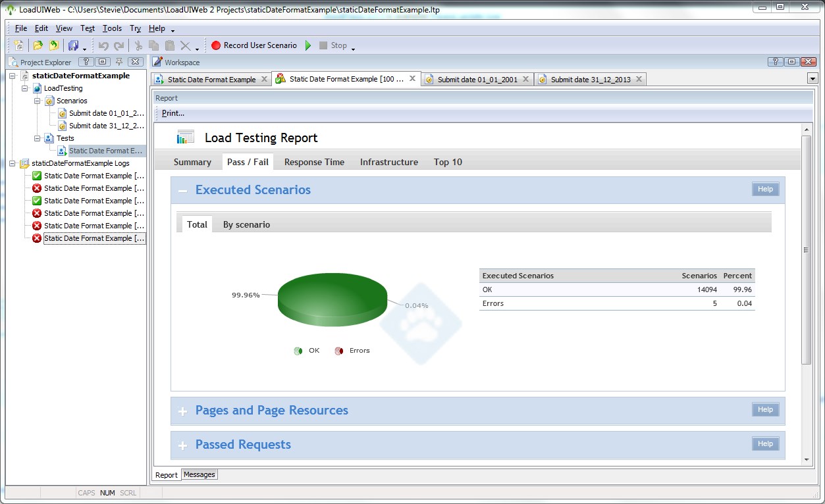Close the Submit date 31_12_2013 tab
Screen dimensions: 825x504
tap(638, 79)
